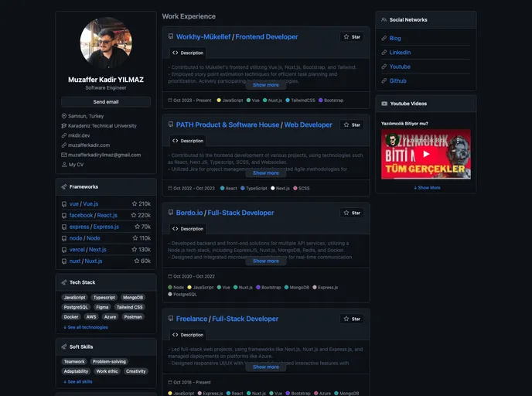Open the muzafferkadir.com link
Image resolution: width=532 pixels, height=396 pixels.
click(89, 145)
